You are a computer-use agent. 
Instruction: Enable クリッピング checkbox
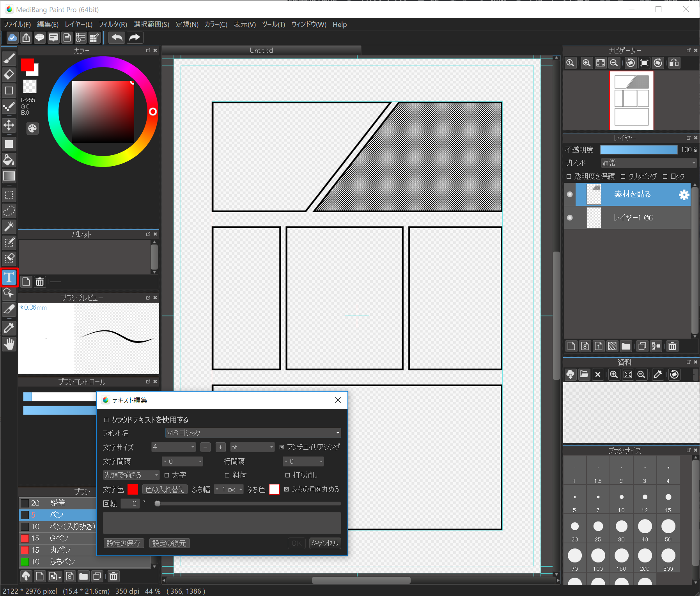pos(623,176)
